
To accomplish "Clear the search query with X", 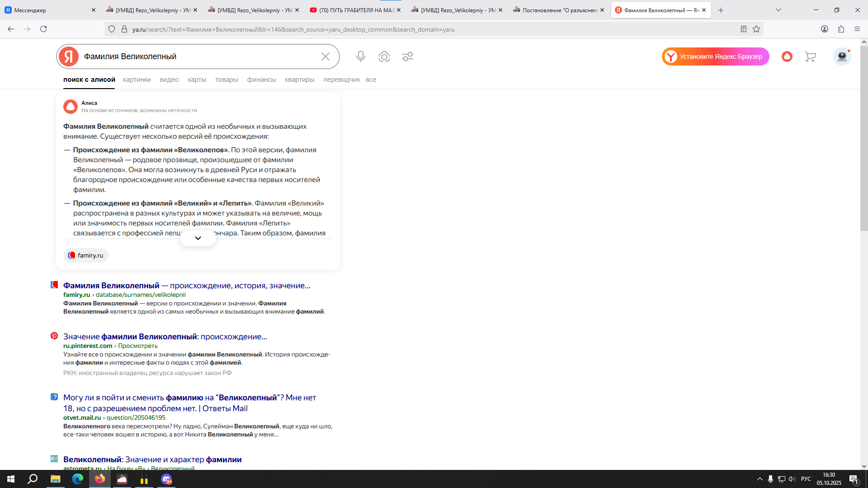I will pos(325,56).
